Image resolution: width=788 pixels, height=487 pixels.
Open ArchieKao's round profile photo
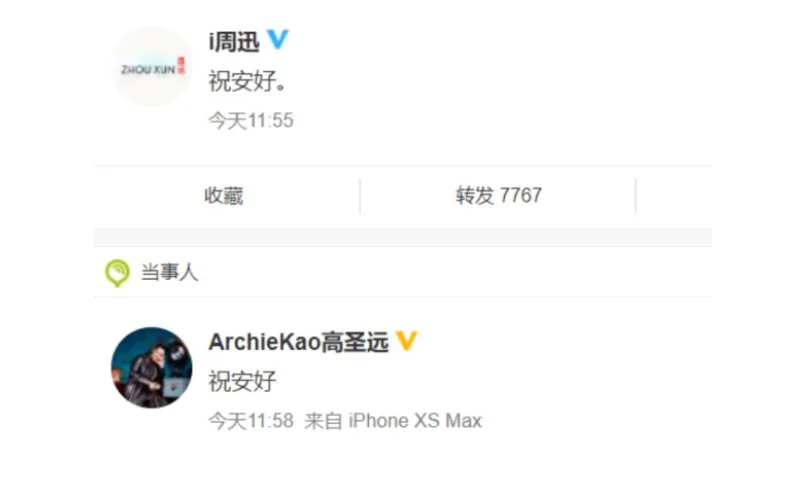pos(152,367)
